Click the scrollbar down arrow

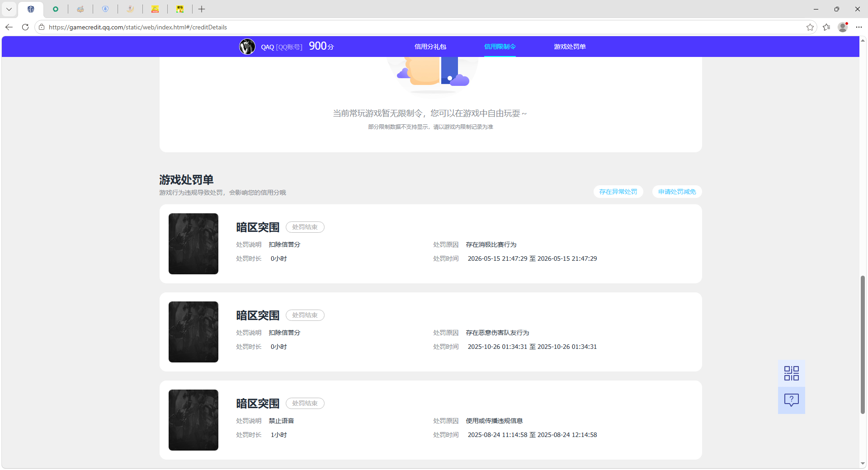coord(863,463)
